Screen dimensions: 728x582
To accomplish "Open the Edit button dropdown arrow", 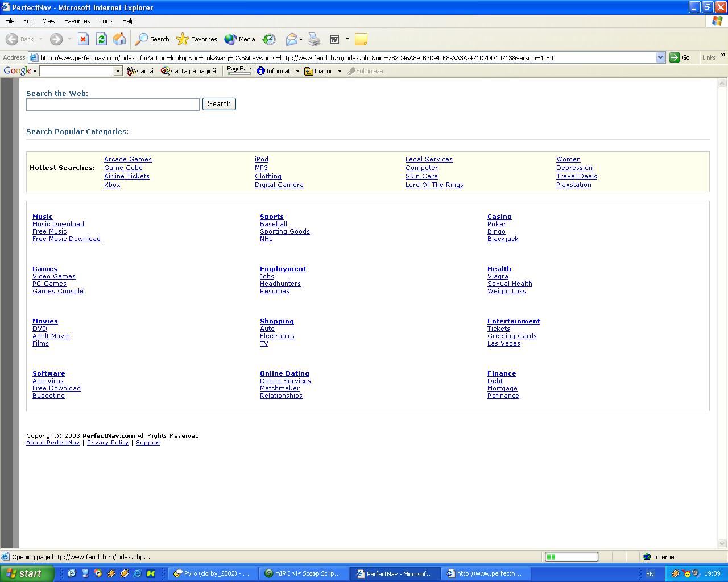I will coord(348,39).
